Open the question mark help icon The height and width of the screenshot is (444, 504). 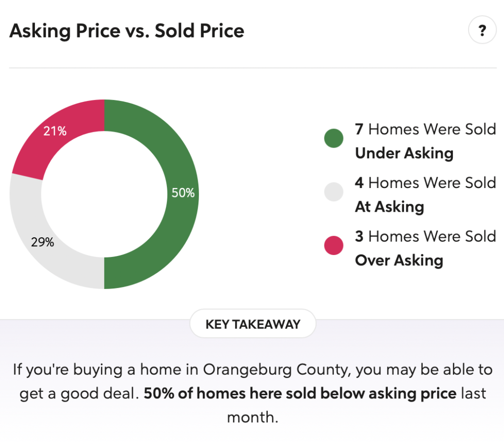[482, 30]
